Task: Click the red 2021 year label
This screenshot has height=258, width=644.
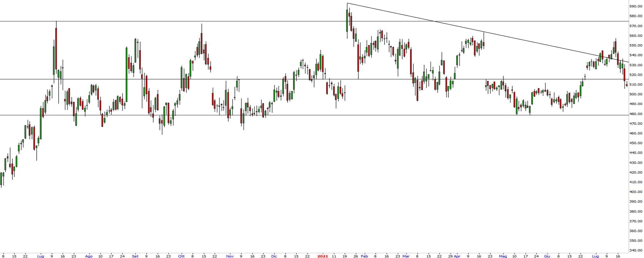Action: coord(323,256)
